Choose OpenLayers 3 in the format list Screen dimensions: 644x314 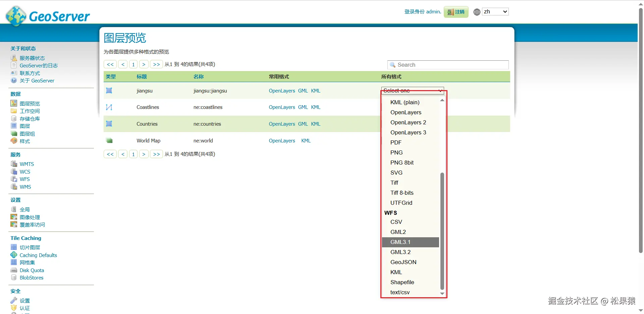click(408, 132)
